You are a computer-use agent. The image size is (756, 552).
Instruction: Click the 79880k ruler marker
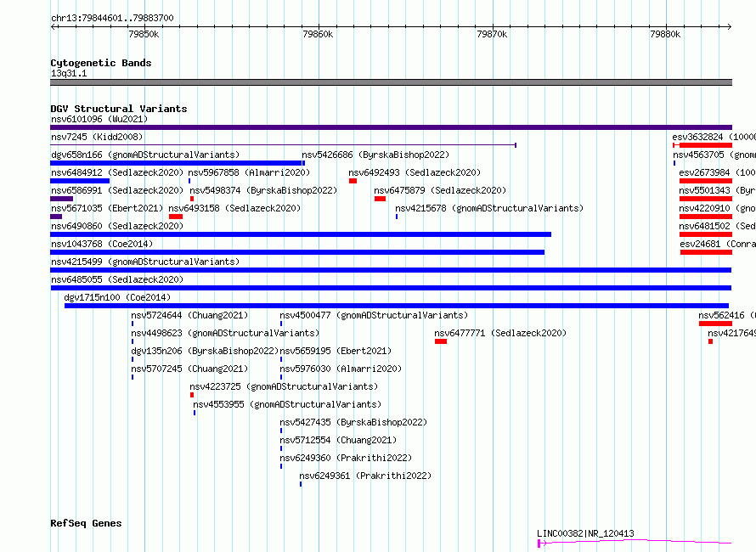tap(665, 34)
